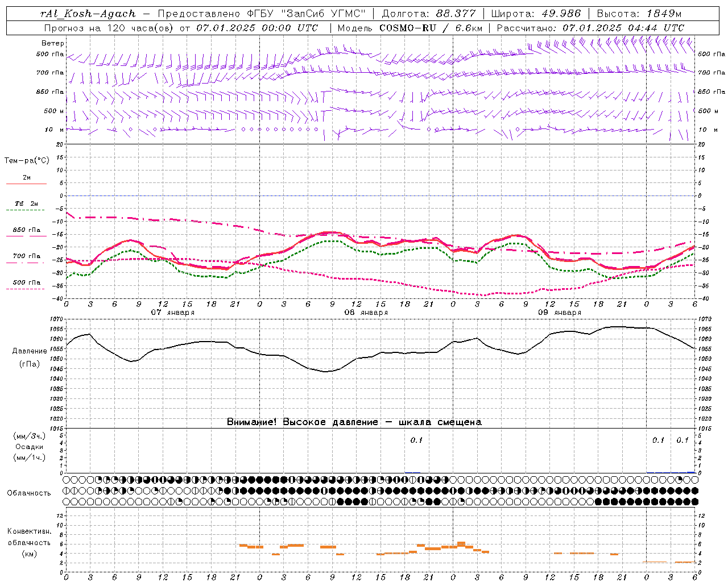Viewport: 728px width, 582px height.
Task: Click the Облачность cloud cover label
Action: (28, 493)
